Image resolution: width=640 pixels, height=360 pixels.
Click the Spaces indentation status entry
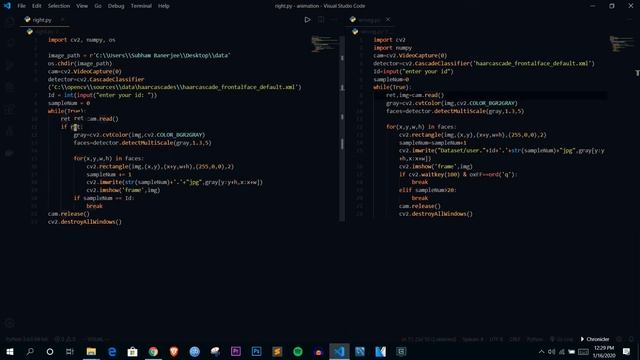[x=473, y=339]
